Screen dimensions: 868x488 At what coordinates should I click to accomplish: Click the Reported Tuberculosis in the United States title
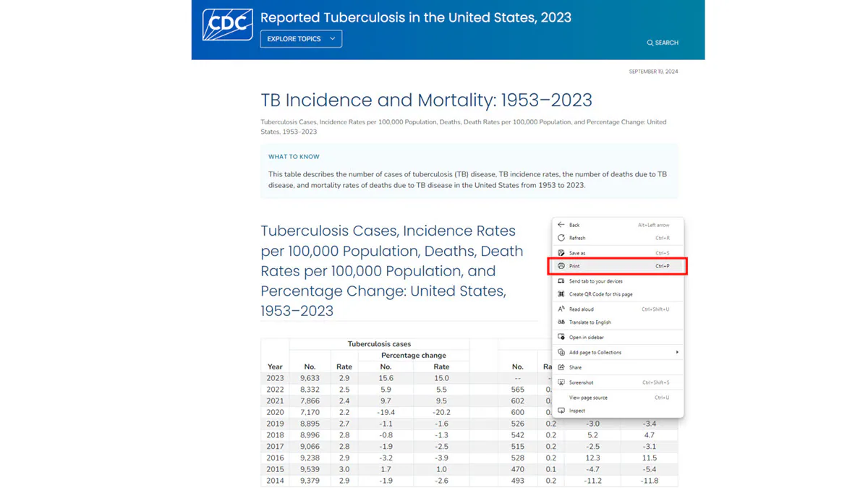coord(415,17)
